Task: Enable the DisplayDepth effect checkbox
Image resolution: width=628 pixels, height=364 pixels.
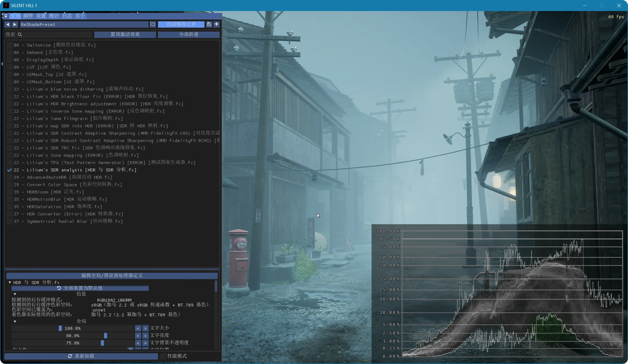Action: pos(10,60)
